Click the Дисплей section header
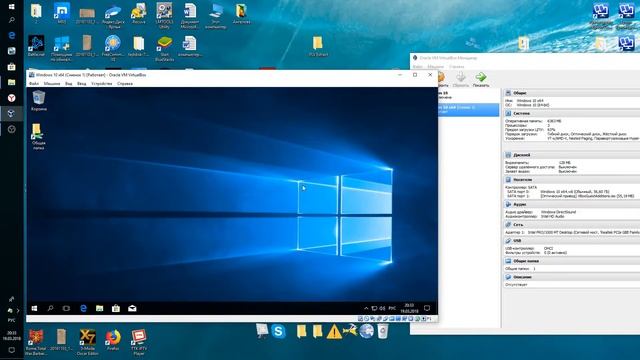The image size is (640, 360). 571,155
